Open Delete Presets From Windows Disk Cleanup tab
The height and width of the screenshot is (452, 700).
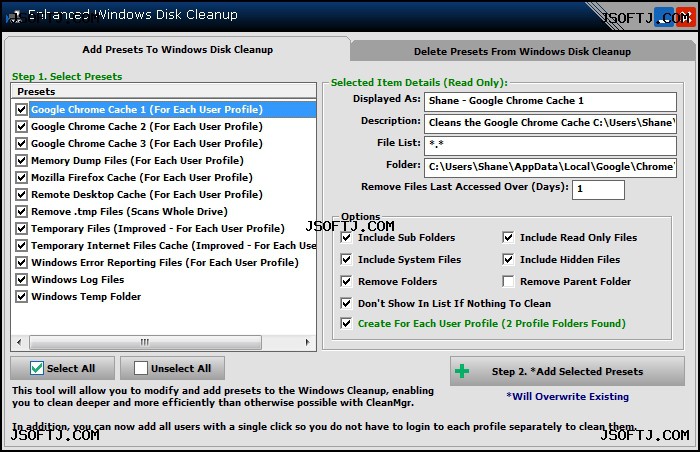522,51
